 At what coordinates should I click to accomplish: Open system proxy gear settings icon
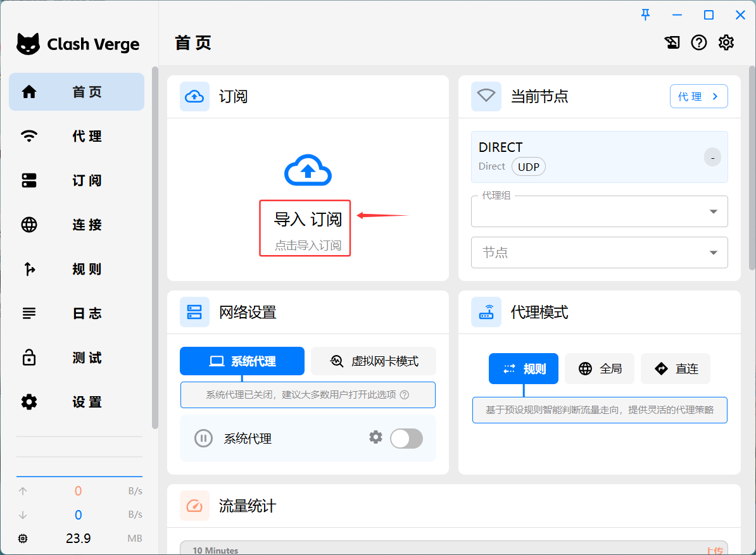tap(375, 437)
